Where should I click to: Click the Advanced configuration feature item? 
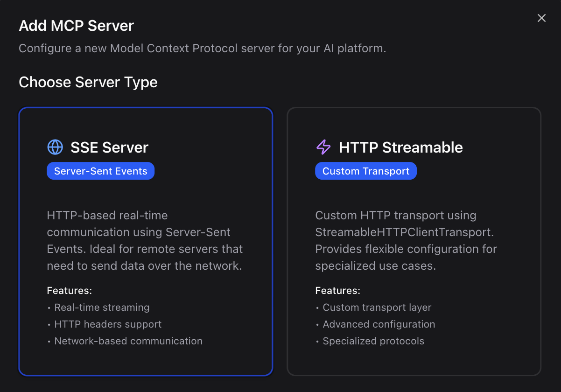379,324
